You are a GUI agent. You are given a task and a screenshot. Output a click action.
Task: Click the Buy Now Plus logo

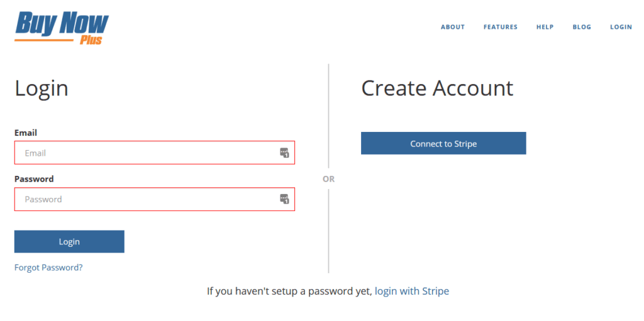[62, 28]
